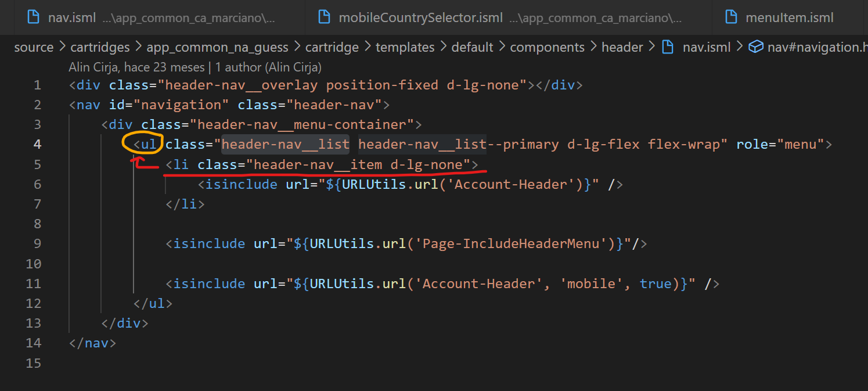Open the templates breadcrumb dropdown
The width and height of the screenshot is (868, 391).
(x=405, y=46)
